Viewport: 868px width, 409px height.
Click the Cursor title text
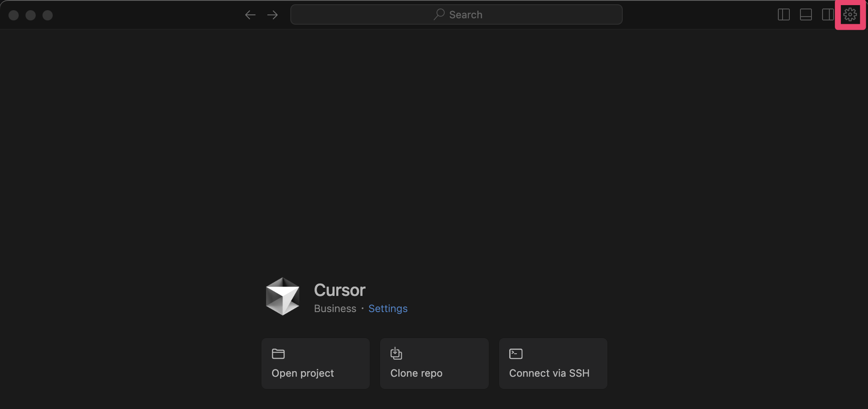[x=340, y=290]
